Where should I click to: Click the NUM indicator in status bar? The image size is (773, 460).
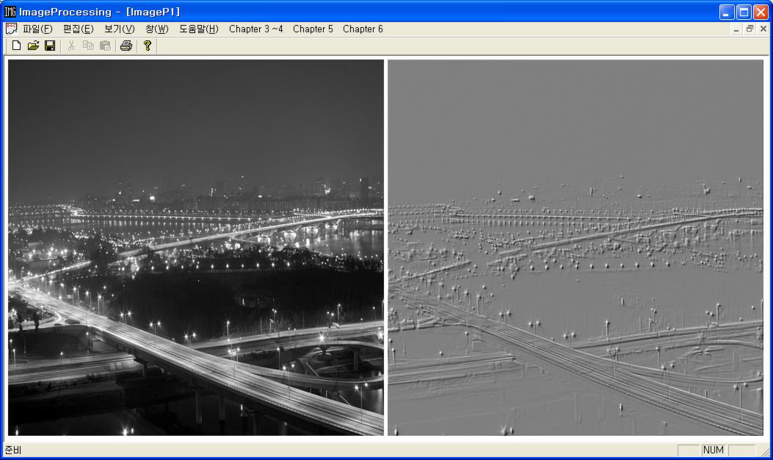pos(713,450)
